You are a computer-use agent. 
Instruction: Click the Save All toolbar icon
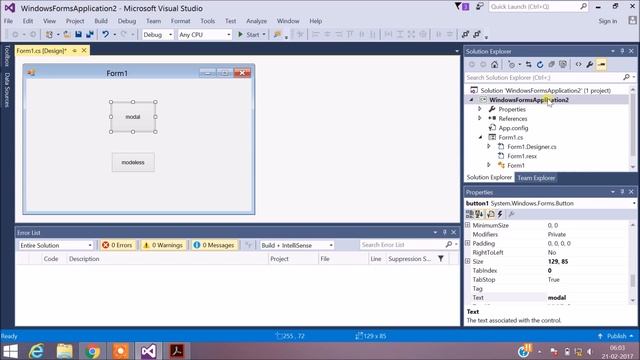click(90, 35)
